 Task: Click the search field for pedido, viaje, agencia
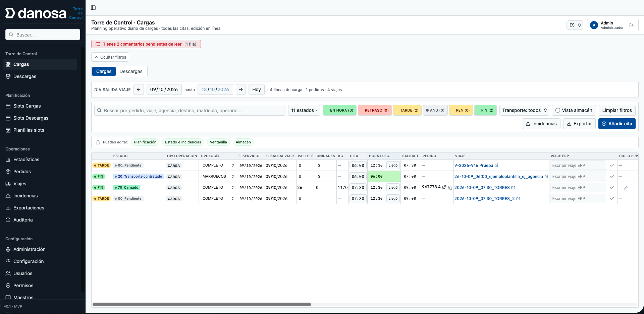[x=190, y=110]
